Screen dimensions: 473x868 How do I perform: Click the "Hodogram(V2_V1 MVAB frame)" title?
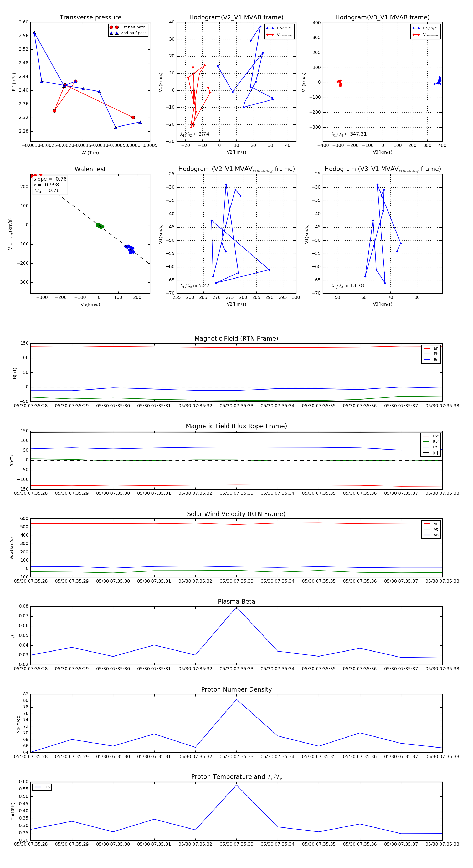tap(236, 18)
